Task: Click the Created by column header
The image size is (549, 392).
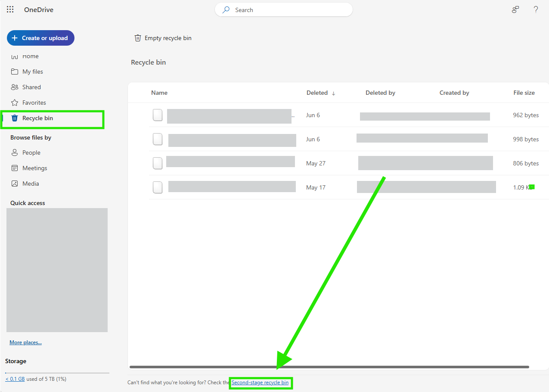Action: point(454,93)
